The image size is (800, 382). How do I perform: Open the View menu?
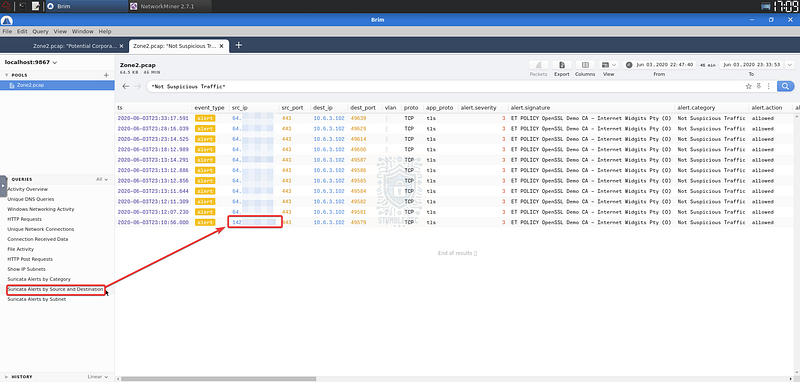(60, 31)
